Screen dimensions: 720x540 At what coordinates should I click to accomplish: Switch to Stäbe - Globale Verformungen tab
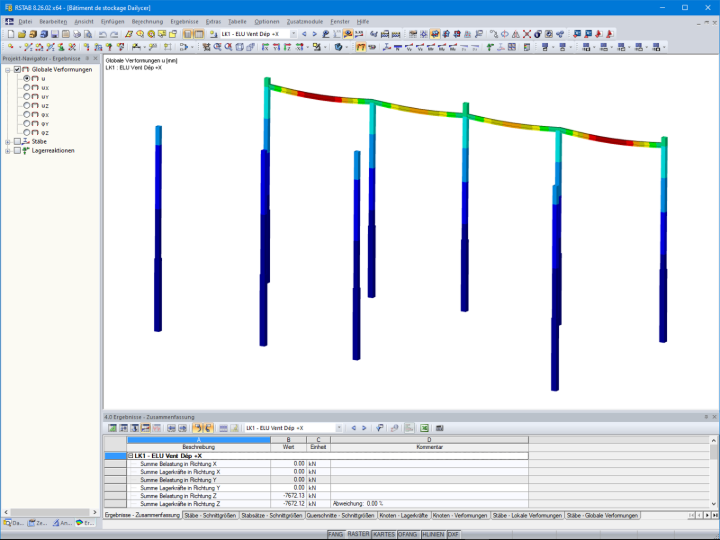pyautogui.click(x=602, y=516)
